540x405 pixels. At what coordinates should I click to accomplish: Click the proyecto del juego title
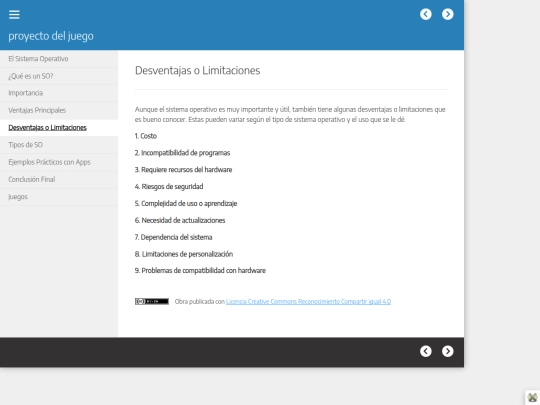pos(51,36)
